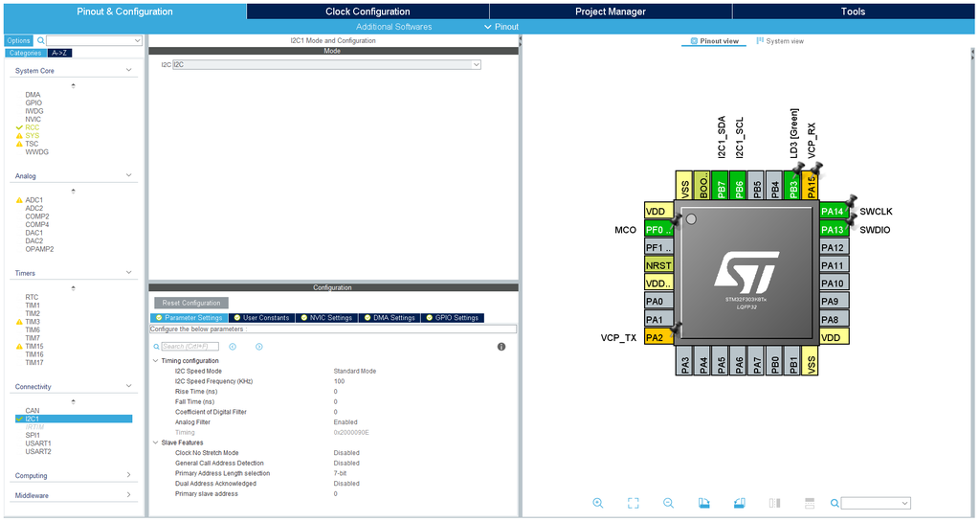Collapse Slave Features section

tap(156, 443)
